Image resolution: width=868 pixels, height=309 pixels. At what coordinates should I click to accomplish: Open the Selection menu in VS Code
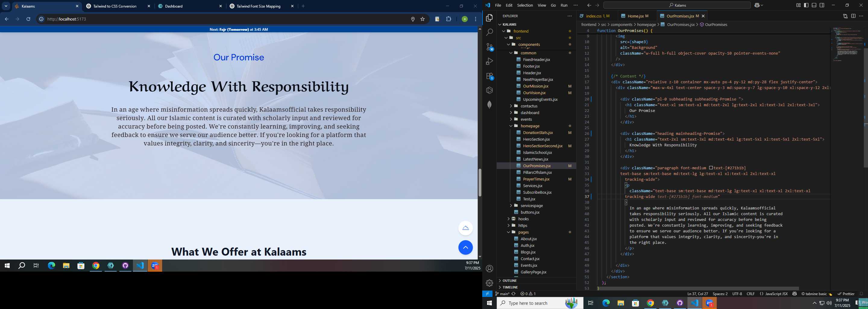coord(525,5)
